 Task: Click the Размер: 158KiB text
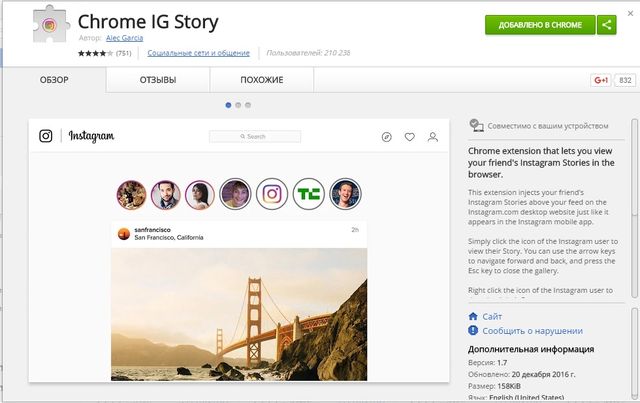coord(494,386)
